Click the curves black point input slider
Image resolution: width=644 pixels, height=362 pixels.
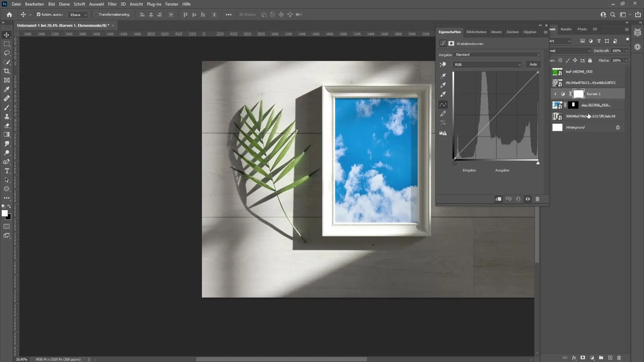pyautogui.click(x=454, y=163)
